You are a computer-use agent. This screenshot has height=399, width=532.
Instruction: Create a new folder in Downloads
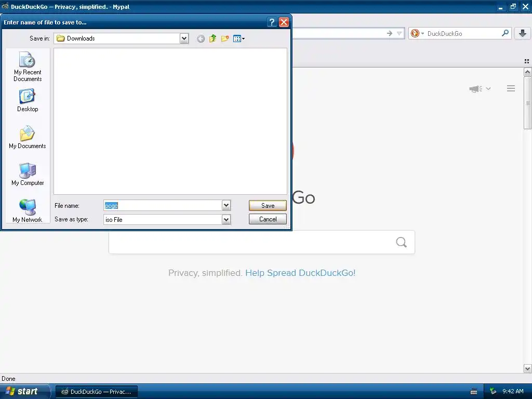225,38
